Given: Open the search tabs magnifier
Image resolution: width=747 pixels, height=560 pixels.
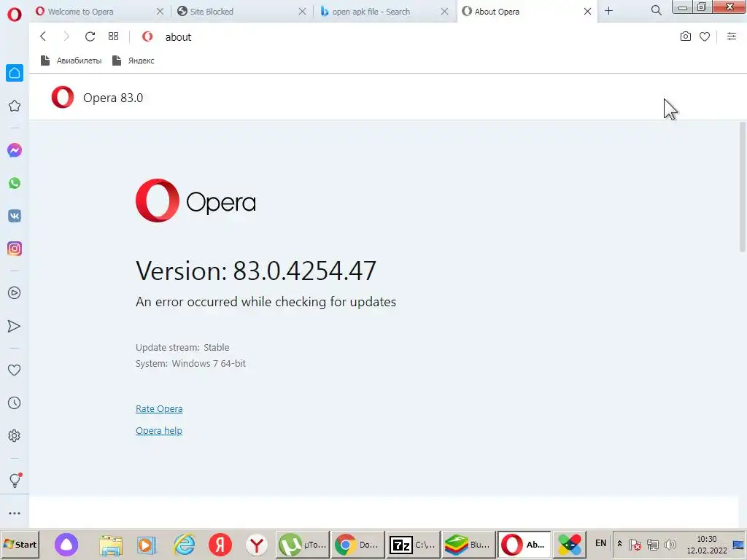Looking at the screenshot, I should [x=656, y=10].
